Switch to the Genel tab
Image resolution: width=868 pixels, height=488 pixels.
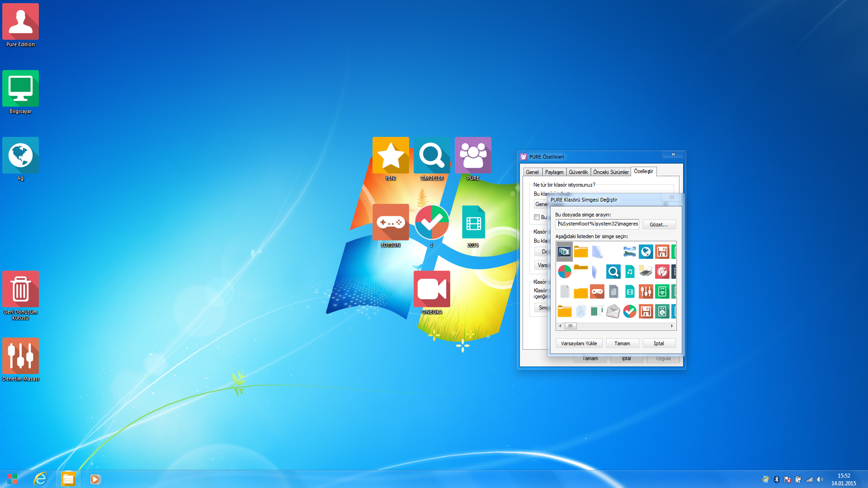(x=532, y=172)
